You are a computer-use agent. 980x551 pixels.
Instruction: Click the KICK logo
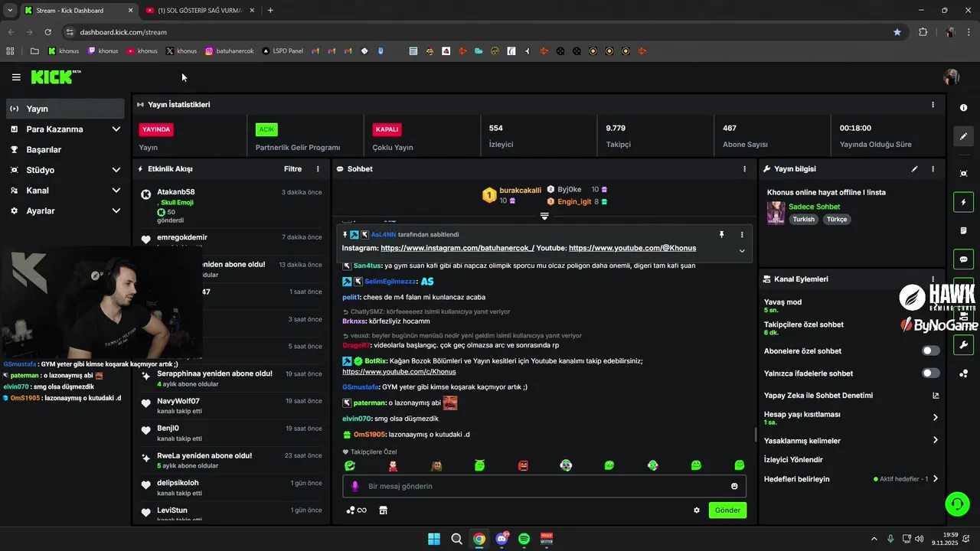[55, 77]
